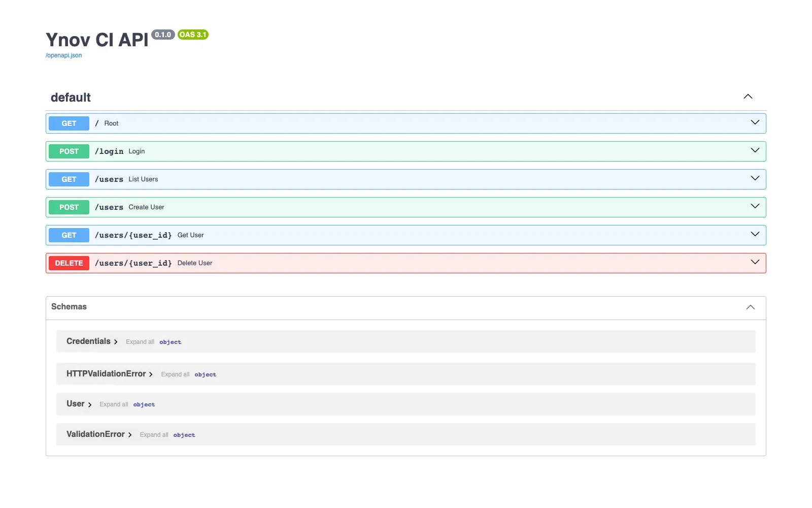This screenshot has width=812, height=508.
Task: Click the POST badge for Create User
Action: [x=69, y=207]
